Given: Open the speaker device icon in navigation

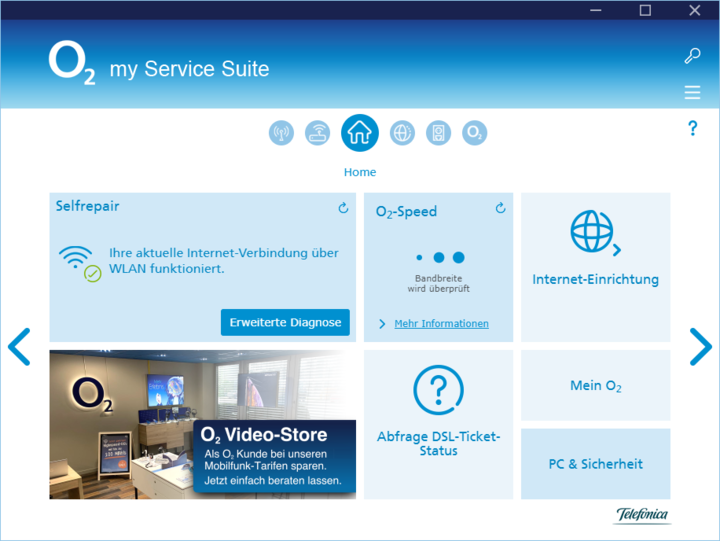Looking at the screenshot, I should (438, 133).
